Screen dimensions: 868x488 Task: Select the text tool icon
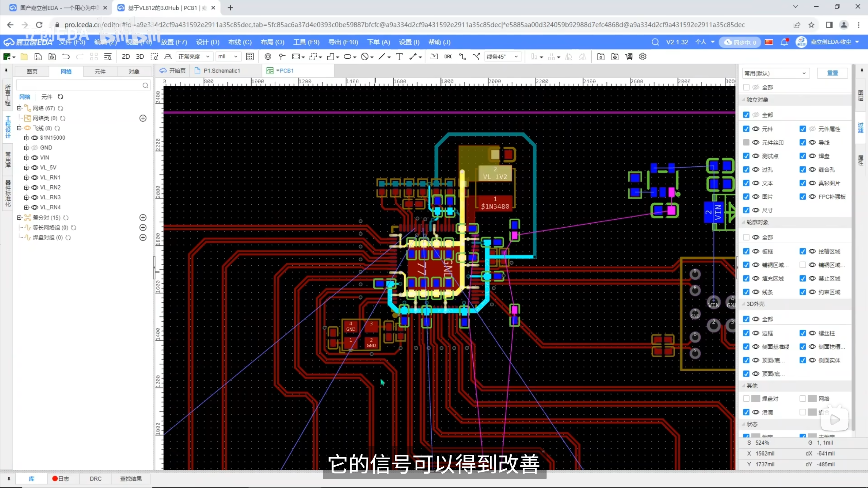click(399, 57)
